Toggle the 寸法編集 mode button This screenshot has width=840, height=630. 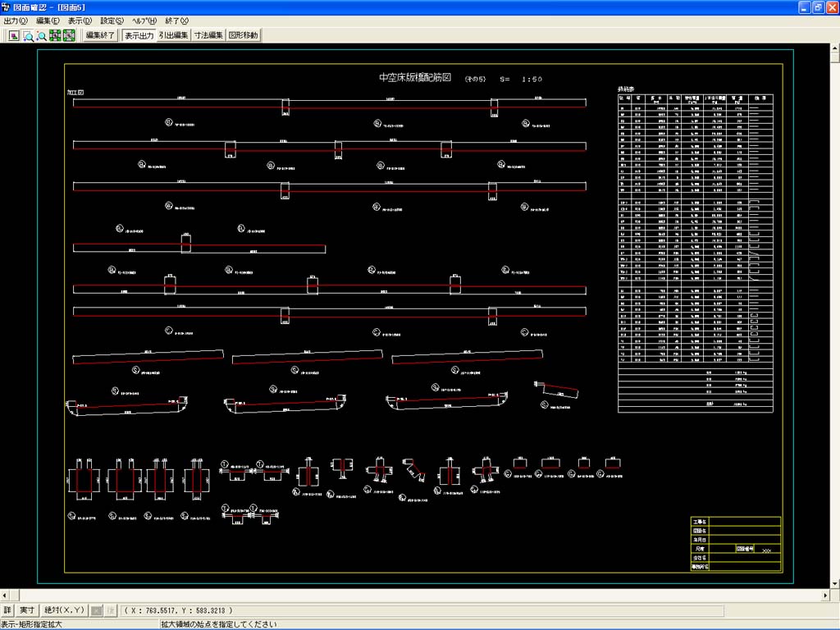208,35
